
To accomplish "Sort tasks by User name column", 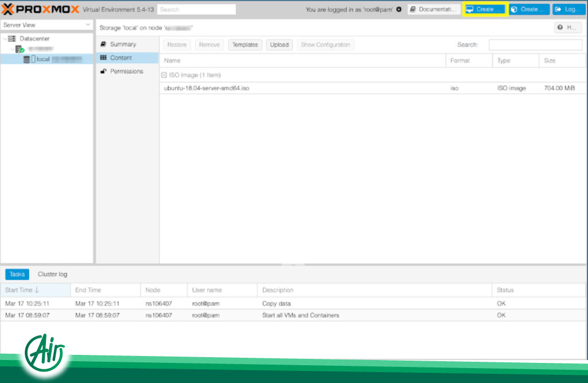I will tap(222, 290).
